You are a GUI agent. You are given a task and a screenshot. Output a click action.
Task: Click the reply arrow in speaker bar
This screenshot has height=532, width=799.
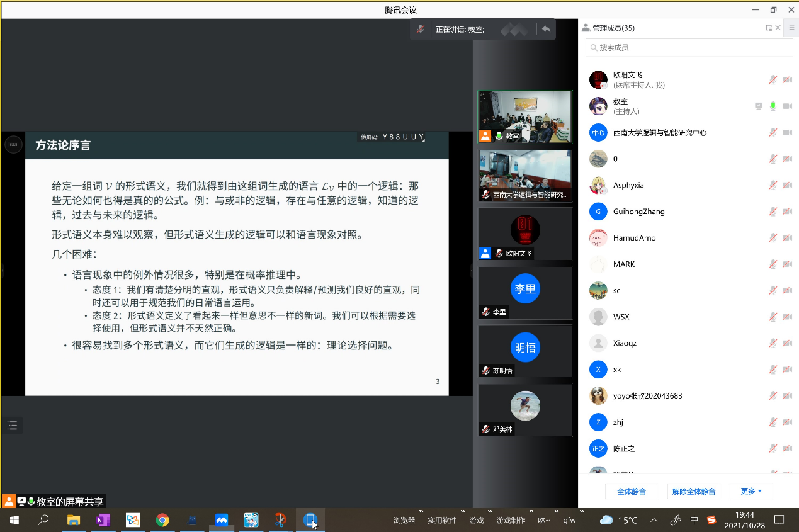[546, 29]
